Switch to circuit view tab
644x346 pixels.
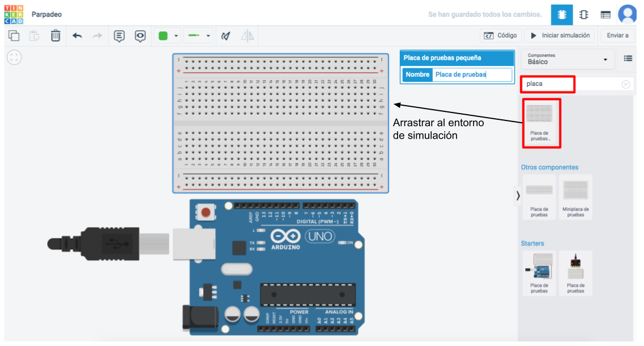[x=562, y=15]
